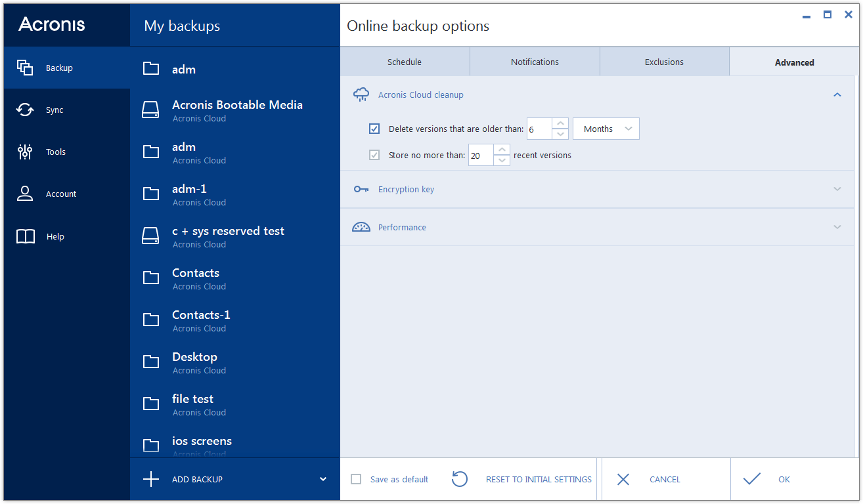Image resolution: width=863 pixels, height=504 pixels.
Task: Click the older-than number field showing 6
Action: (539, 129)
